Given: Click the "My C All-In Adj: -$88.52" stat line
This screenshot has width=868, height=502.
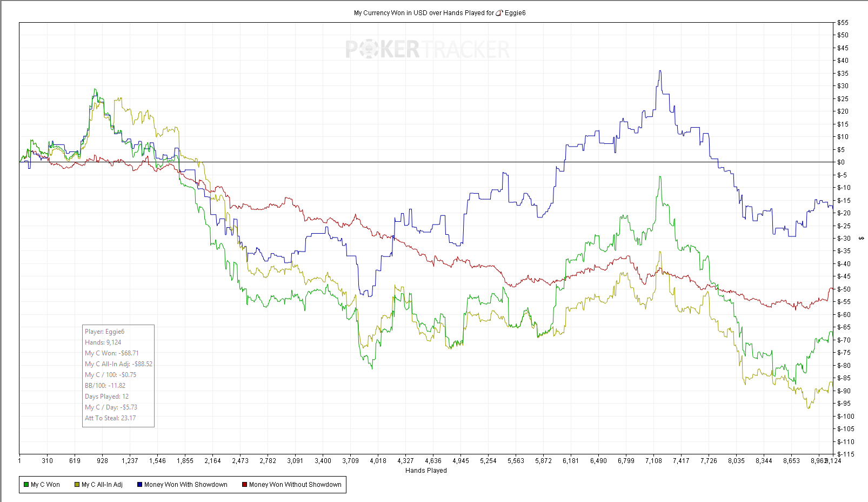Looking at the screenshot, I should pos(118,364).
